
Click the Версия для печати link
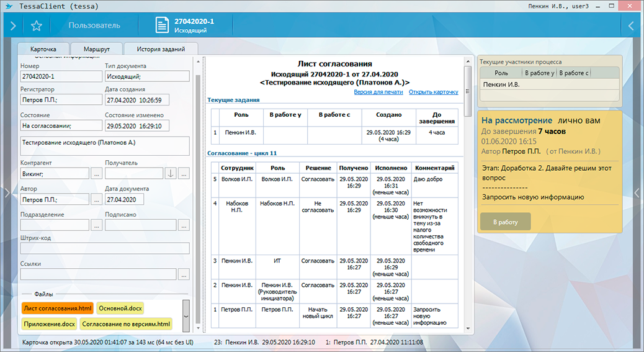(378, 92)
